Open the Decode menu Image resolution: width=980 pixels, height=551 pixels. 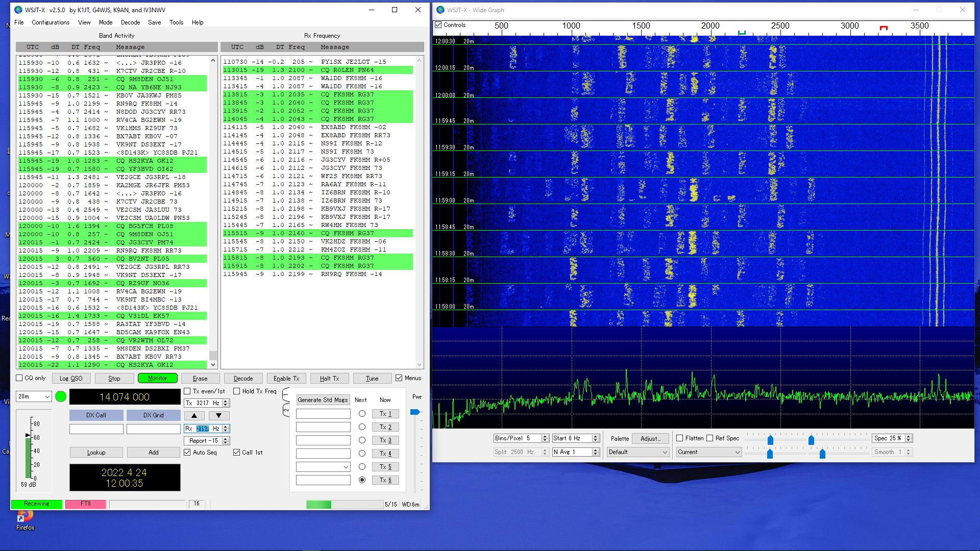(x=130, y=22)
